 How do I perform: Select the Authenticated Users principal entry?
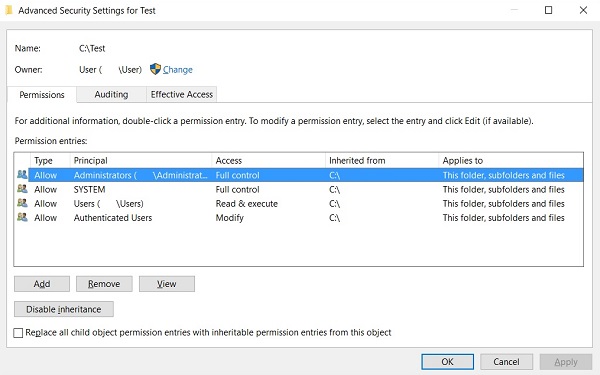pyautogui.click(x=112, y=218)
